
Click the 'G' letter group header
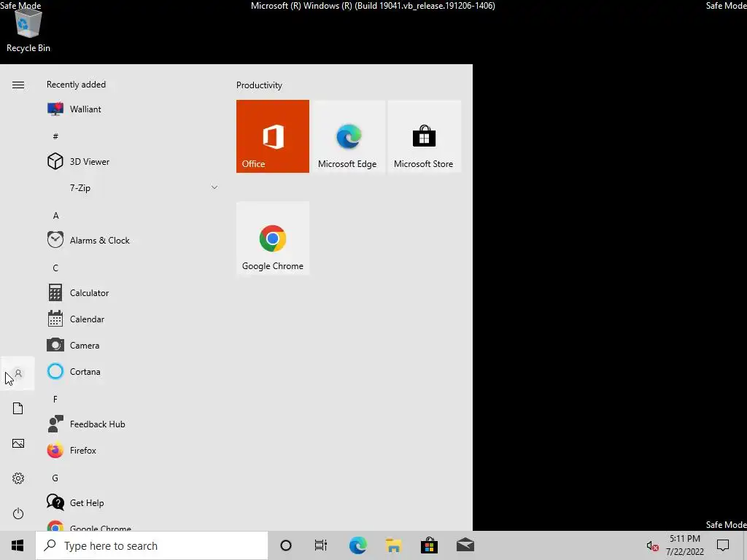55,478
